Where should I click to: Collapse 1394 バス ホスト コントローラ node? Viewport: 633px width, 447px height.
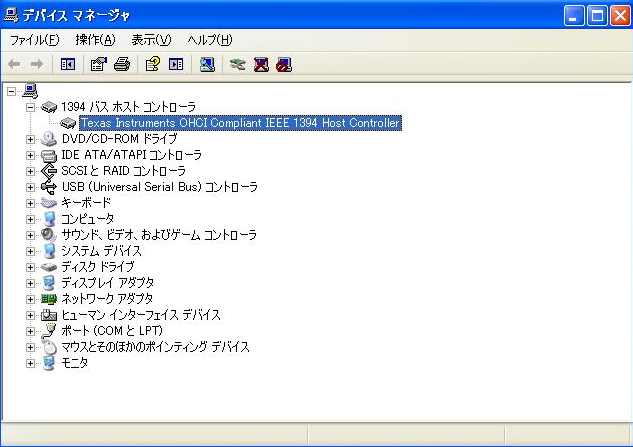pos(30,107)
